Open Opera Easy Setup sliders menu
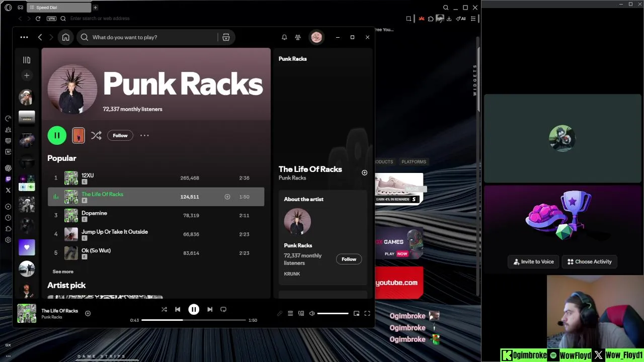Image resolution: width=644 pixels, height=362 pixels. [x=473, y=19]
